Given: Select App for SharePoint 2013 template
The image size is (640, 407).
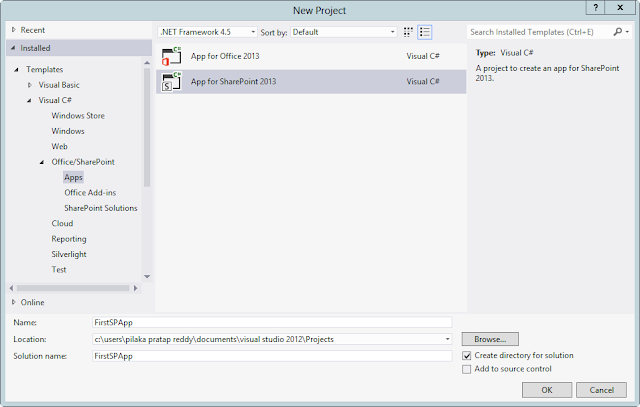Looking at the screenshot, I should coord(311,81).
